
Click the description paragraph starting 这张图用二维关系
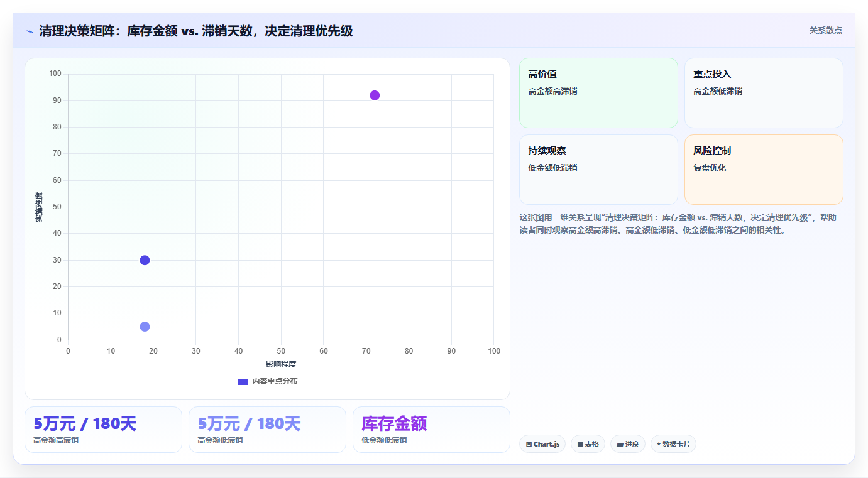(678, 224)
